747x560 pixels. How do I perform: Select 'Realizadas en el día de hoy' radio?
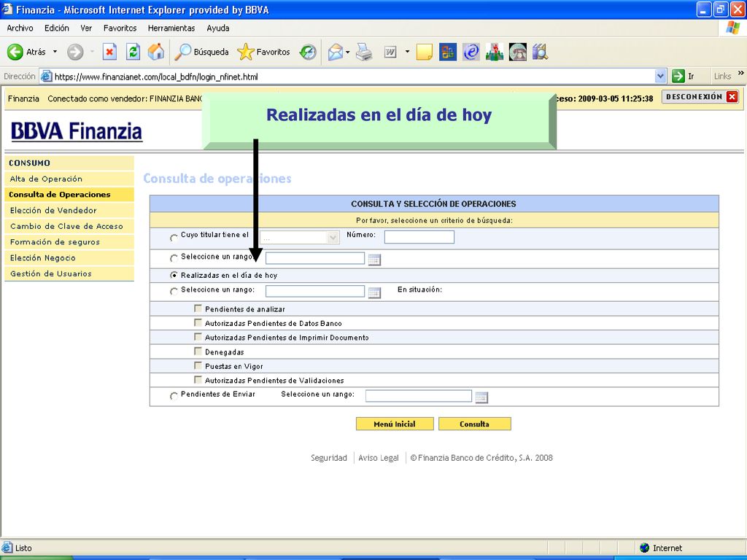click(174, 275)
